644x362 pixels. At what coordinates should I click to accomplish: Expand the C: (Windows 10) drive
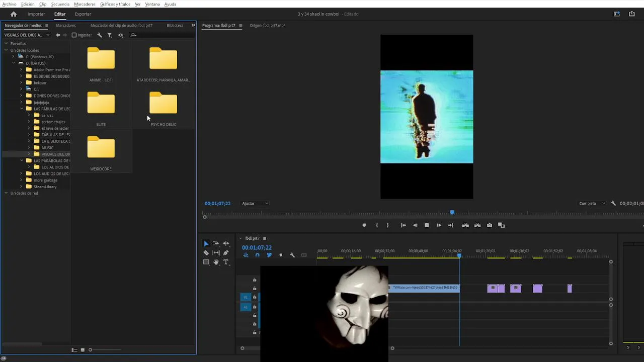14,57
